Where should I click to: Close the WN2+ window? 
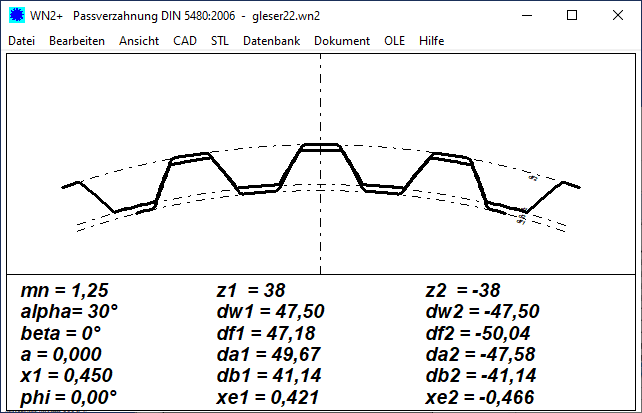click(618, 16)
